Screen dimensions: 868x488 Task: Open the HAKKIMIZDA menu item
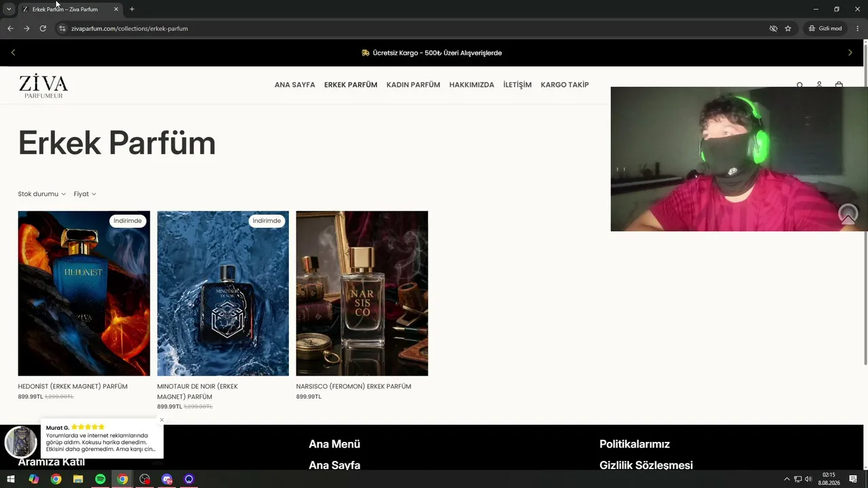click(x=471, y=85)
